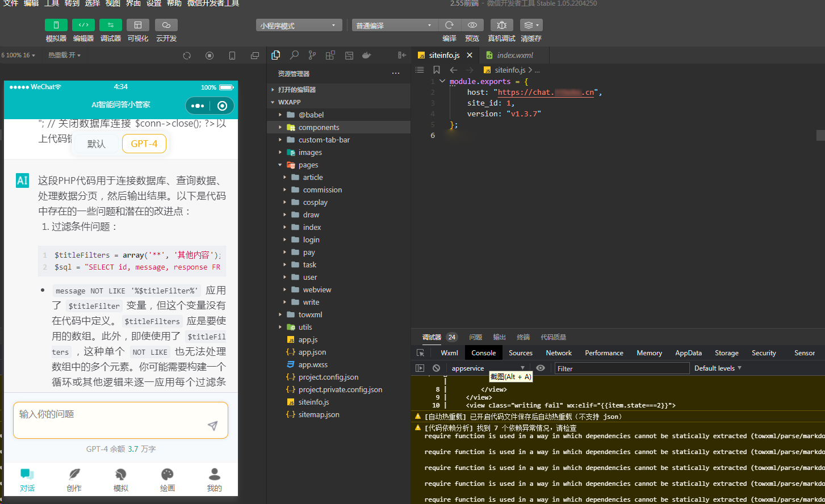Open the 小程序模式 mode dropdown
The width and height of the screenshot is (825, 504).
tap(299, 26)
